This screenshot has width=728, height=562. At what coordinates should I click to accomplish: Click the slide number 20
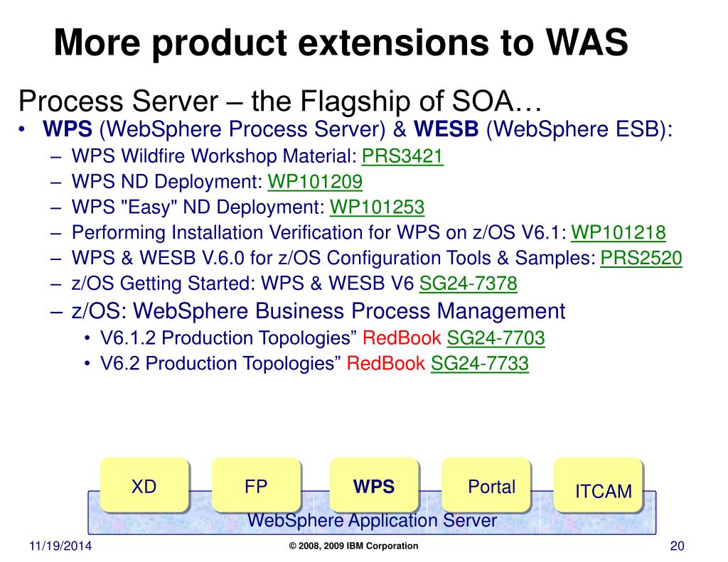678,546
